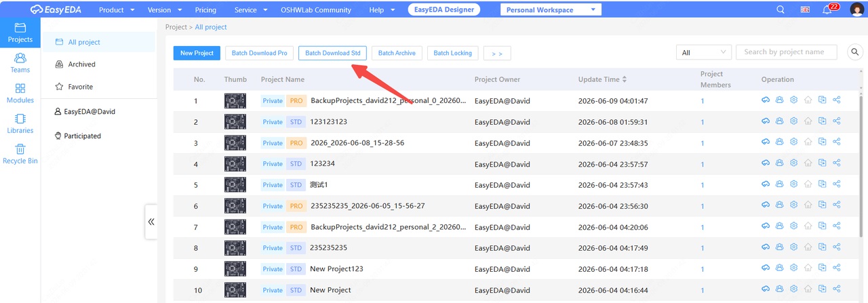868x303 pixels.
Task: Click transfer icon for 测试1 row
Action: 822,184
